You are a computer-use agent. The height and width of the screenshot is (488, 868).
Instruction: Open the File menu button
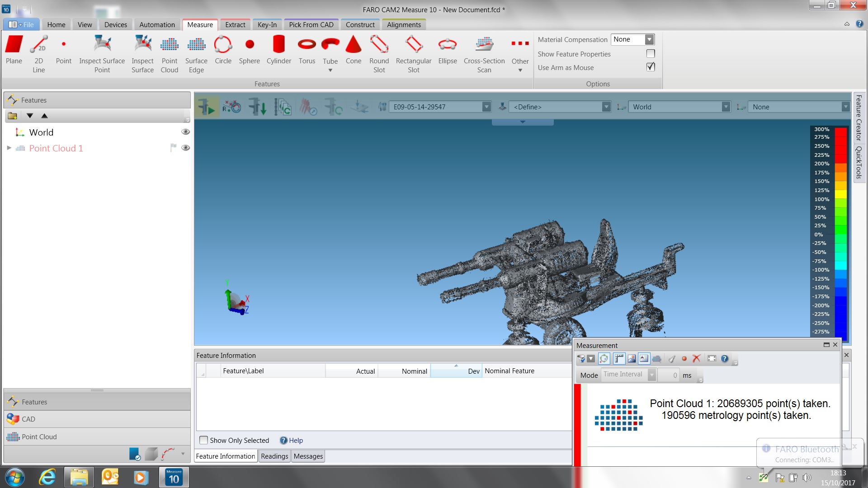coord(21,25)
